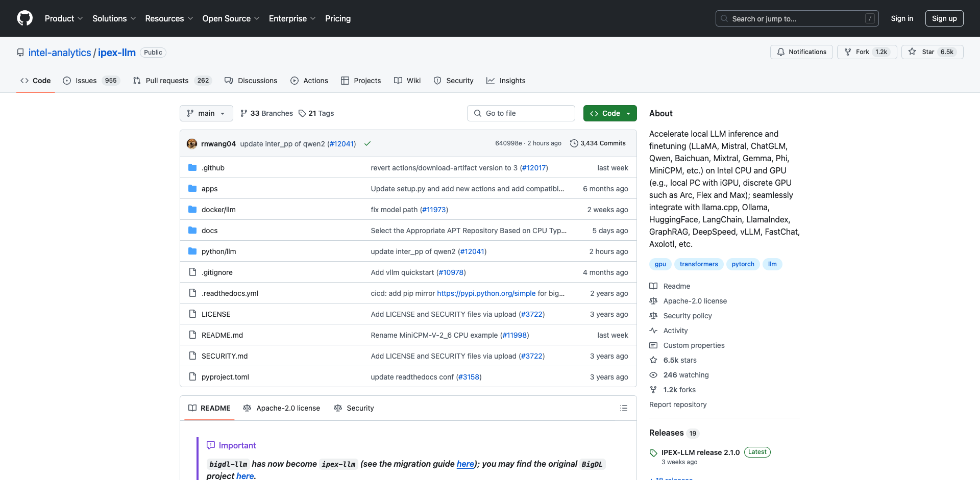Viewport: 980px width, 480px height.
Task: Click the search magnifier icon in header
Action: [x=724, y=18]
